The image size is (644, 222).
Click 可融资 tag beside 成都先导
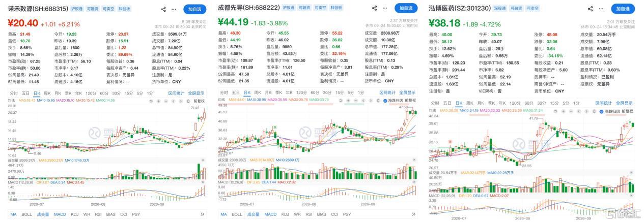point(304,9)
